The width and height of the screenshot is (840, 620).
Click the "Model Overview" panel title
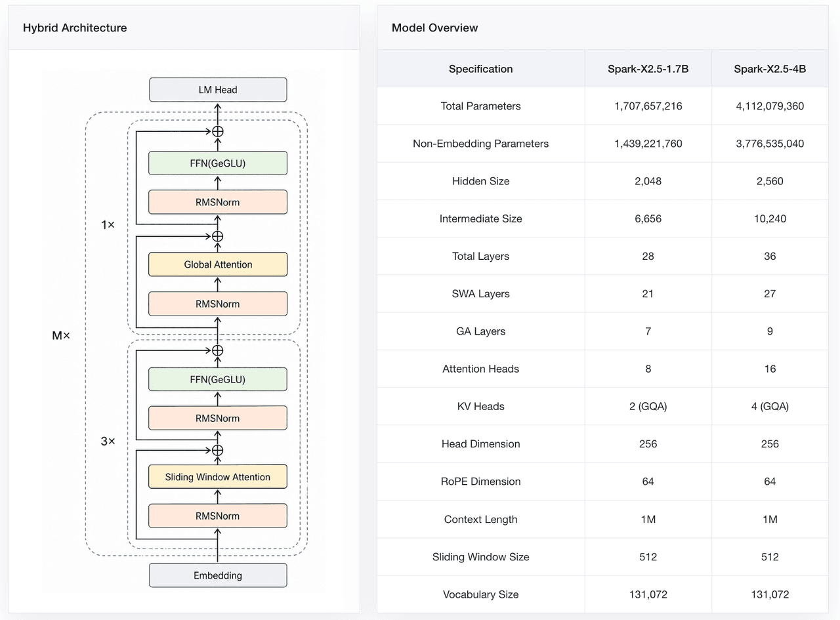pyautogui.click(x=434, y=28)
